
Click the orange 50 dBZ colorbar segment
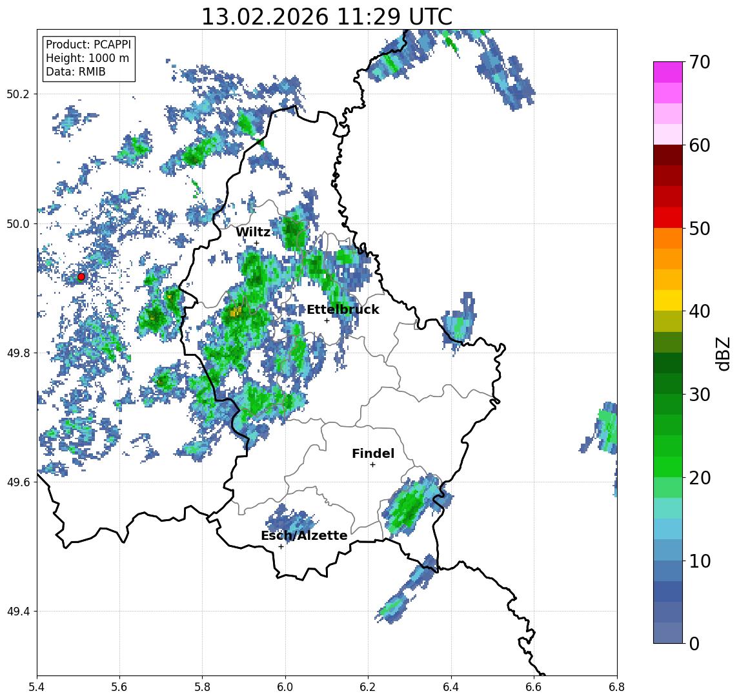pos(668,238)
